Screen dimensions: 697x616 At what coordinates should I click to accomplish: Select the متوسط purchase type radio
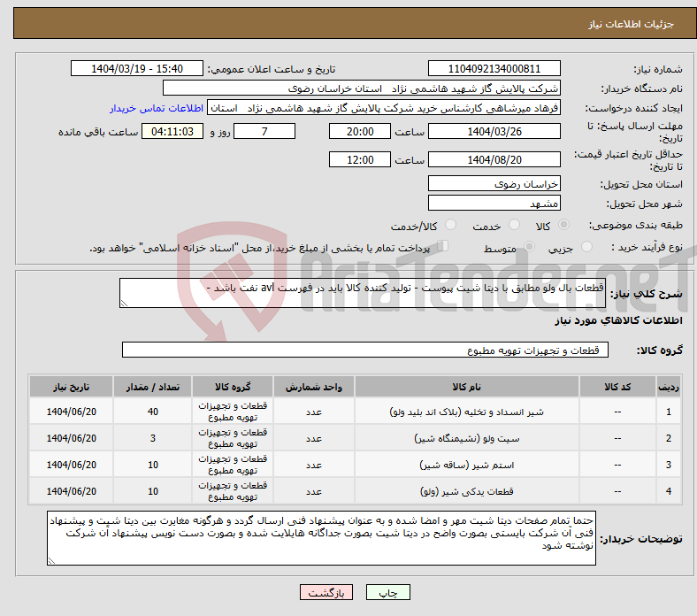click(x=529, y=247)
